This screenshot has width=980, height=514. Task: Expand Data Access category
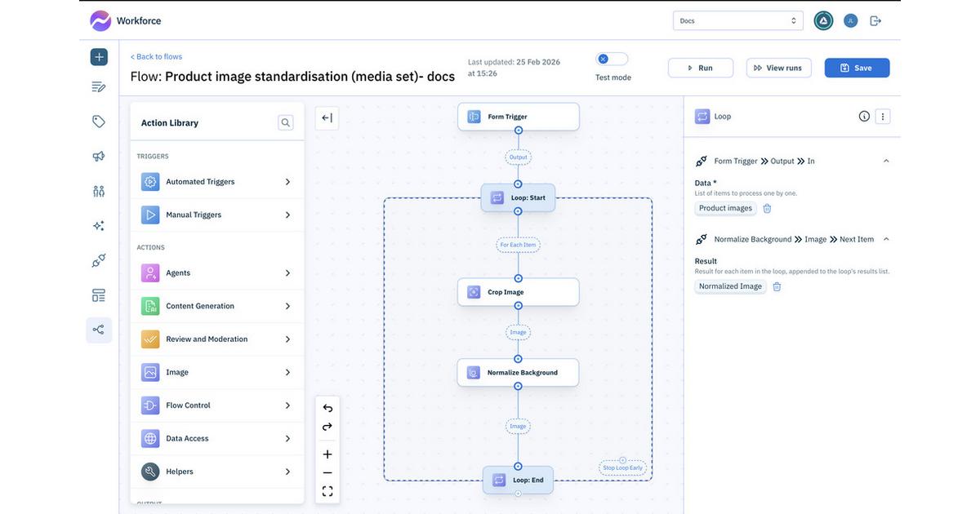217,438
